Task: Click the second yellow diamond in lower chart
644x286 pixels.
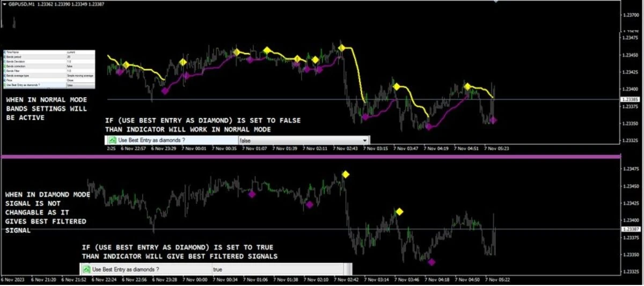Action: [x=399, y=212]
